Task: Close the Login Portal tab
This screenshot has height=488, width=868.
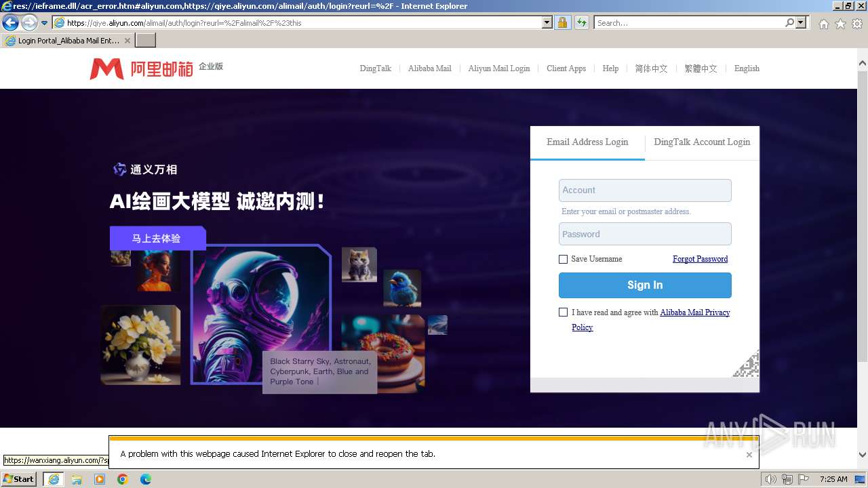Action: pos(127,41)
